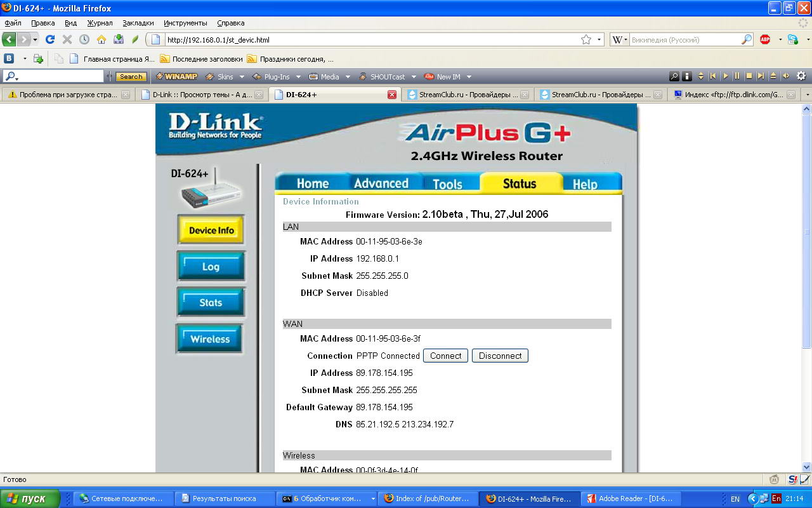Click the EN language indicator in taskbar
Screen dimensions: 812x508
point(735,499)
